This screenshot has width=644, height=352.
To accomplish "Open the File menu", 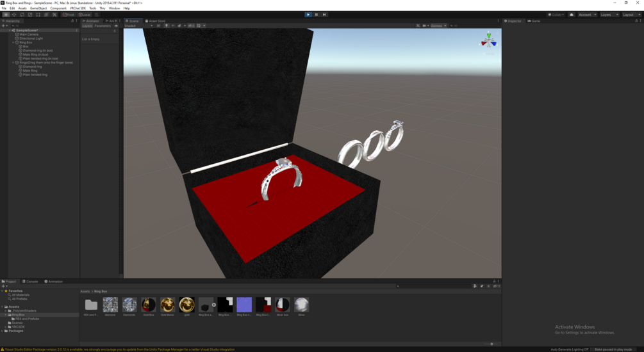I will click(4, 8).
